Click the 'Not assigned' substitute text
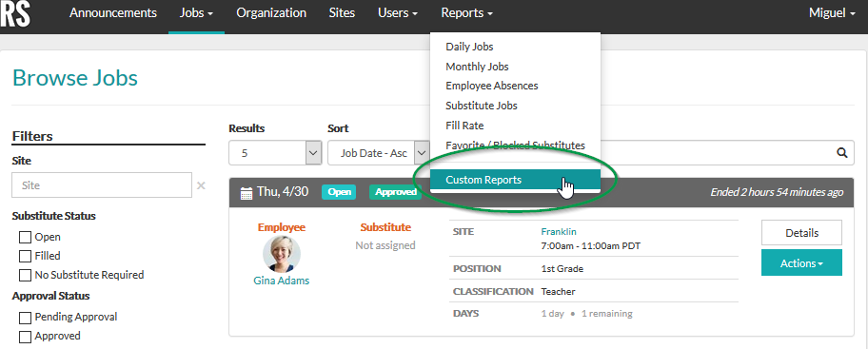 coord(385,245)
